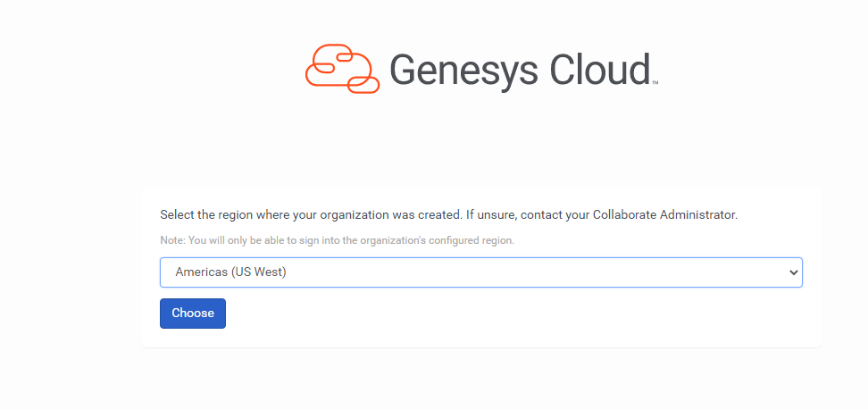Open the region selection dropdown

pyautogui.click(x=480, y=272)
